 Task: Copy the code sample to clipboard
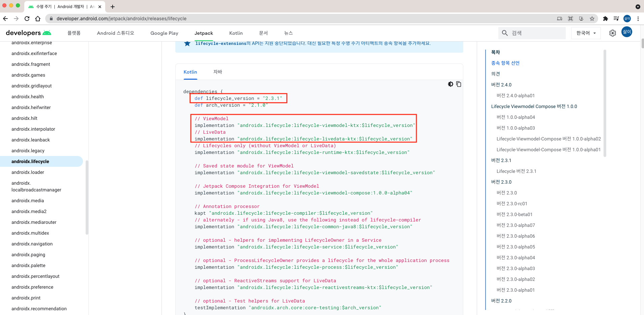[x=459, y=84]
